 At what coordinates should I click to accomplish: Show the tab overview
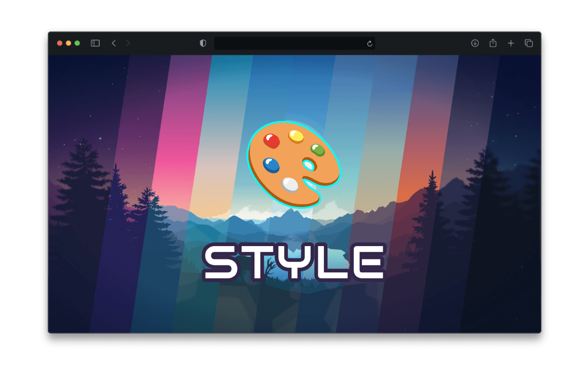[x=528, y=43]
